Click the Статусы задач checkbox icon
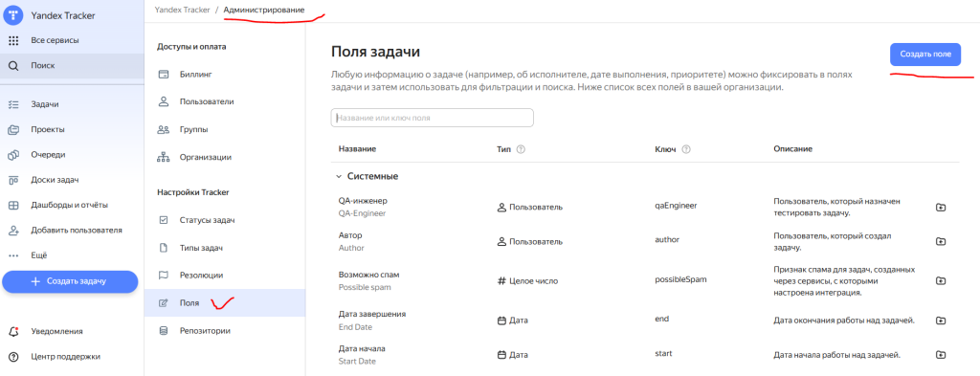Screen dimensions: 980x376 [164, 220]
